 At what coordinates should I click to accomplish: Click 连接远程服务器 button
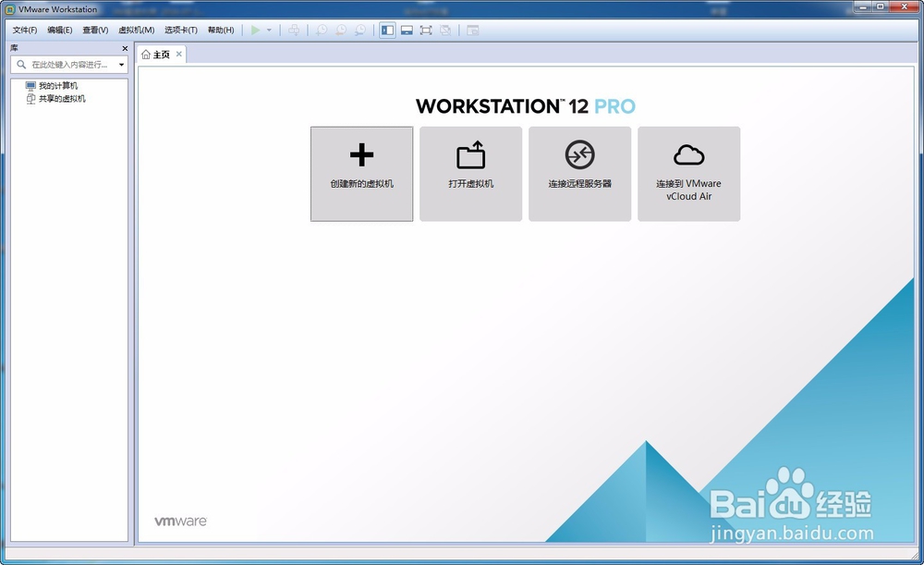coord(580,174)
